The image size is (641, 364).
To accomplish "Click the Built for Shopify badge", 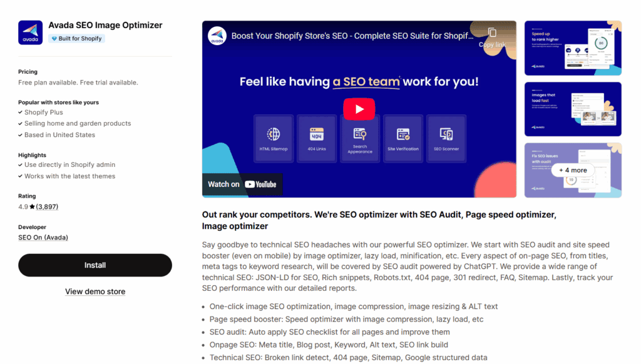I will click(76, 38).
